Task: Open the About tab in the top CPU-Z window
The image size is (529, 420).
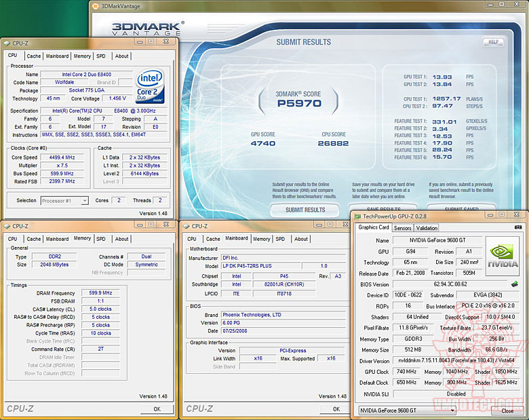Action: (x=121, y=56)
